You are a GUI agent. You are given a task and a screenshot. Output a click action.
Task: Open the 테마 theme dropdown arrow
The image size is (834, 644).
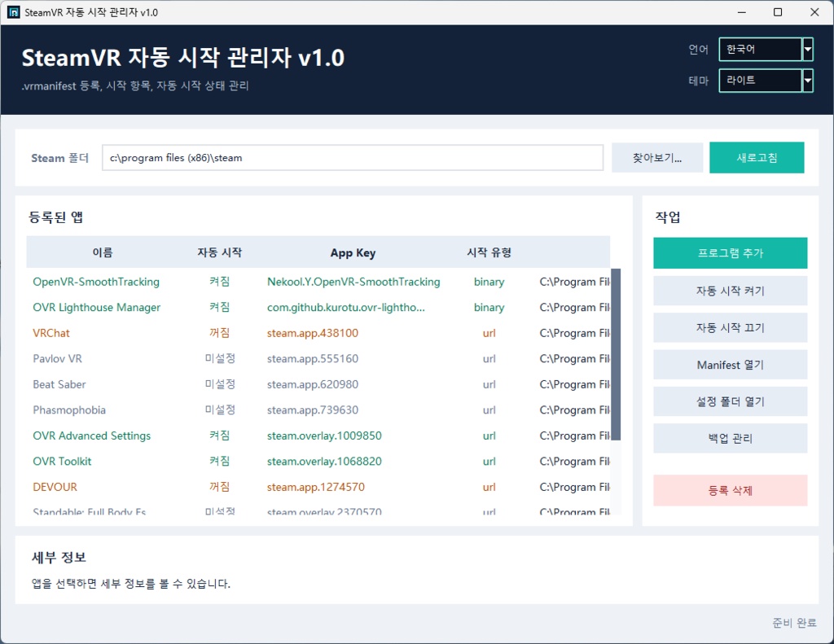point(807,81)
